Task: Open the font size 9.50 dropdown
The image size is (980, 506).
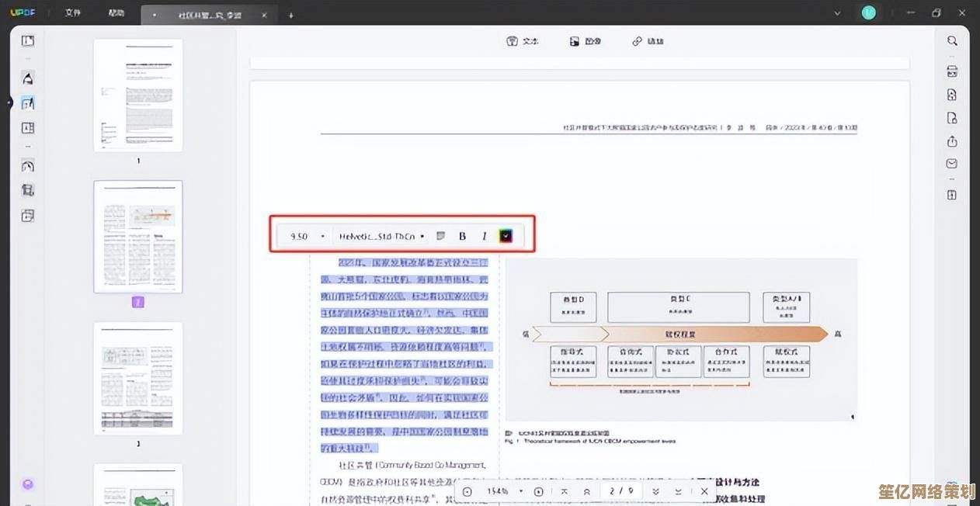Action: click(307, 236)
